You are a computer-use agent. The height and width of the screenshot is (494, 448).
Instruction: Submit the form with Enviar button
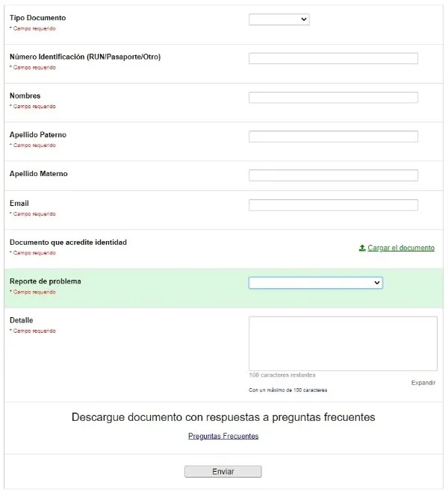pos(223,472)
